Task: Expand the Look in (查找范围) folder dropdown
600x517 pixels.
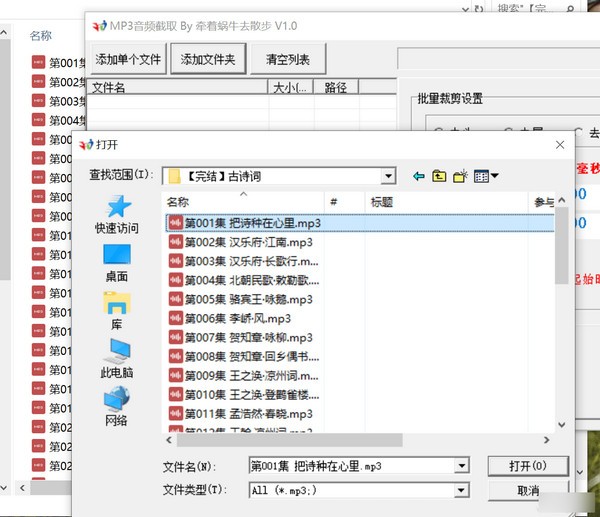Action: (388, 177)
